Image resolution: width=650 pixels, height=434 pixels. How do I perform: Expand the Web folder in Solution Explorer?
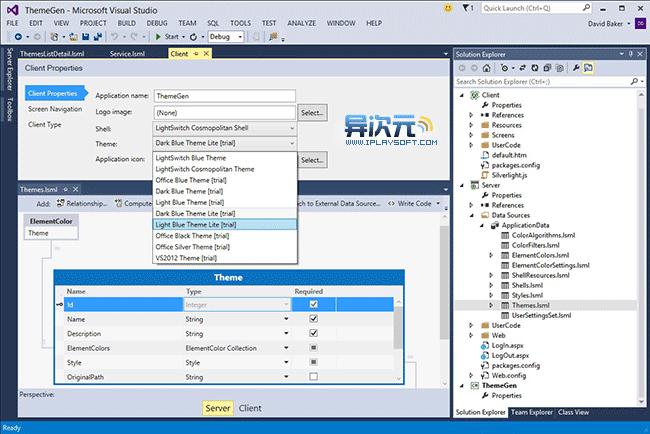click(471, 335)
